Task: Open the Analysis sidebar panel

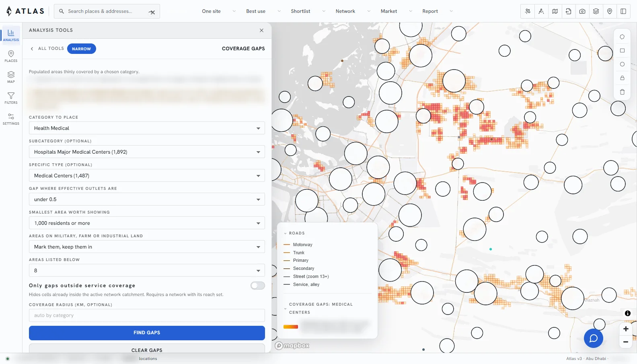Action: [11, 35]
